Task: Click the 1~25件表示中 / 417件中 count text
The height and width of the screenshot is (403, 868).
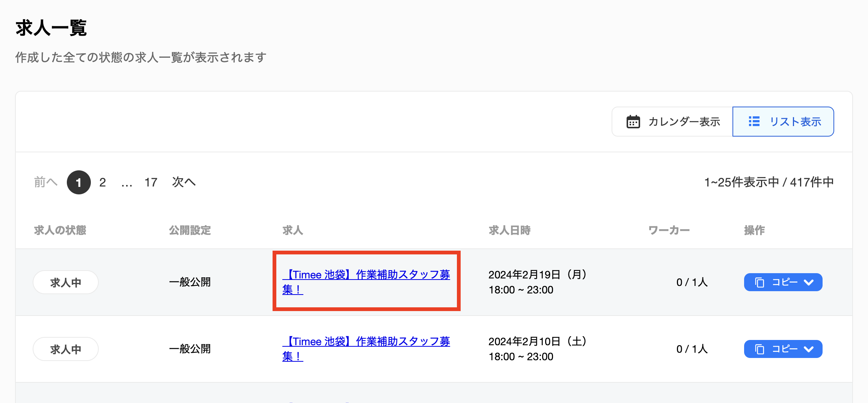Action: point(769,182)
